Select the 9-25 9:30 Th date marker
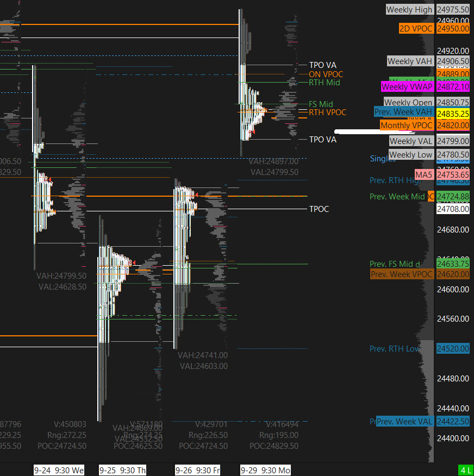 (x=122, y=470)
